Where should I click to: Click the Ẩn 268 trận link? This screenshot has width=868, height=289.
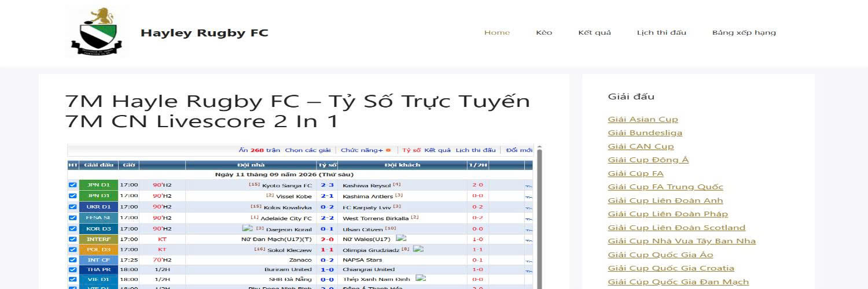coord(259,150)
